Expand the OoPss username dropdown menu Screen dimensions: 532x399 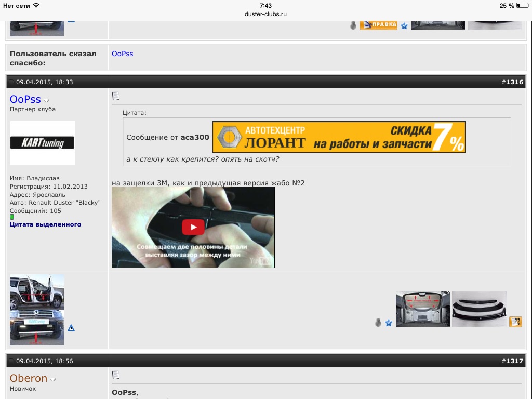pyautogui.click(x=47, y=100)
